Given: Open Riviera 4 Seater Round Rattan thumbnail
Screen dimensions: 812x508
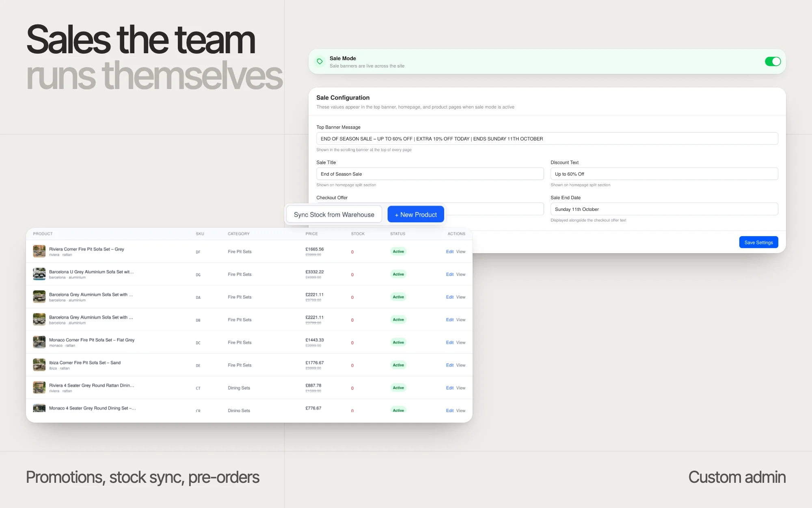Looking at the screenshot, I should [39, 388].
